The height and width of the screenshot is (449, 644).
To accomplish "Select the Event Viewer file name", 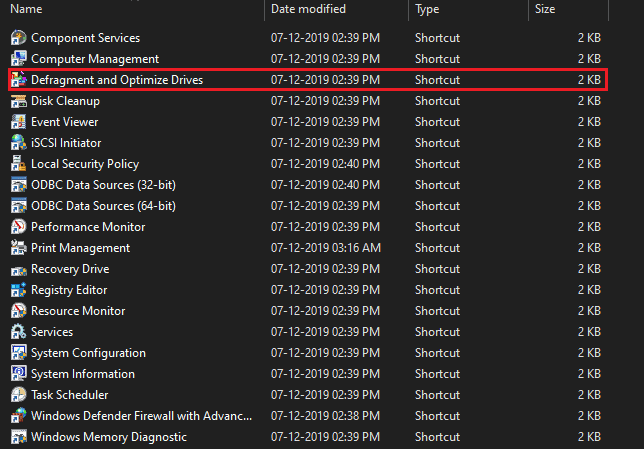I will click(64, 122).
